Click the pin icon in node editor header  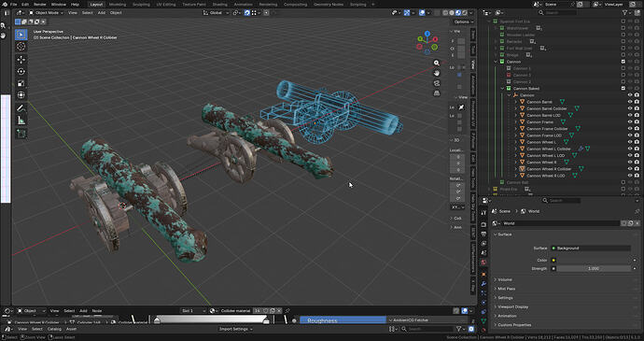point(287,311)
